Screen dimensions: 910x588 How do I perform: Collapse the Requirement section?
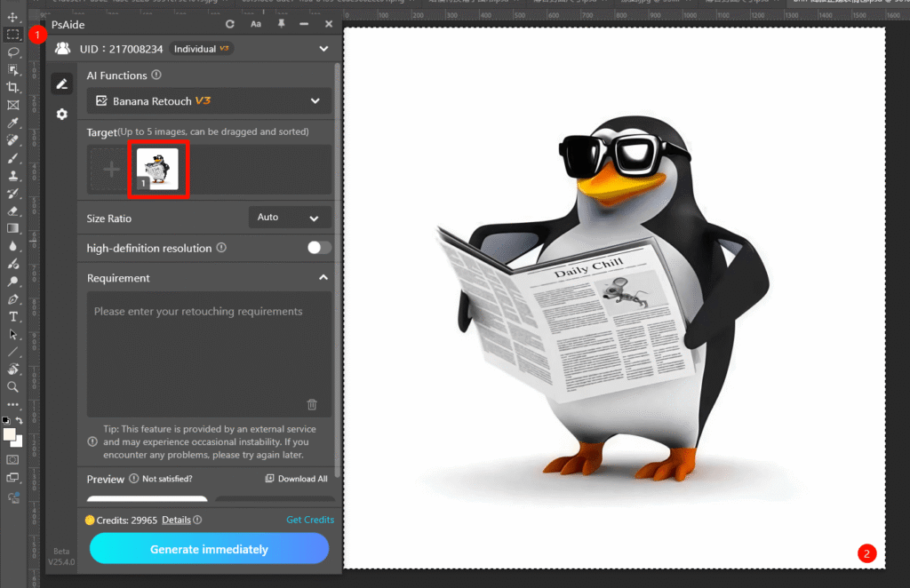(323, 278)
